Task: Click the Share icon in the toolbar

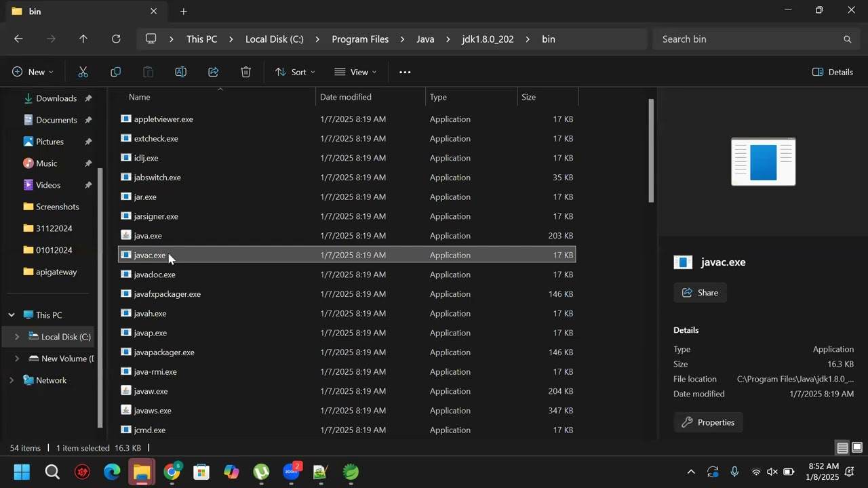Action: click(x=213, y=72)
